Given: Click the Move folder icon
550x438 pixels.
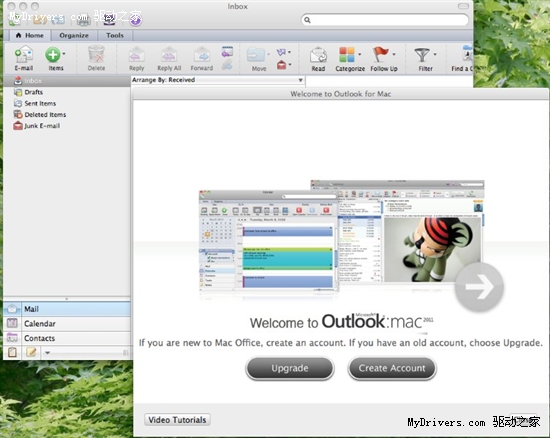Looking at the screenshot, I should (256, 55).
